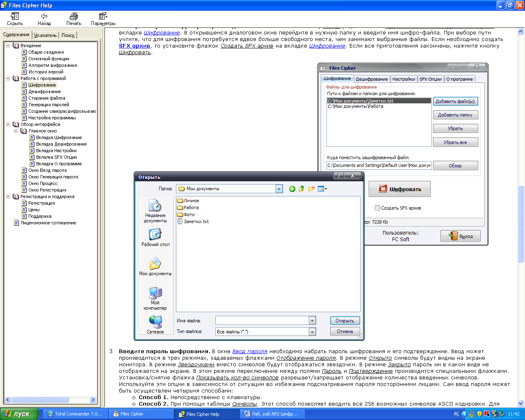This screenshot has height=420, width=525.
Task: Click the large Шифровать button
Action: [399, 189]
